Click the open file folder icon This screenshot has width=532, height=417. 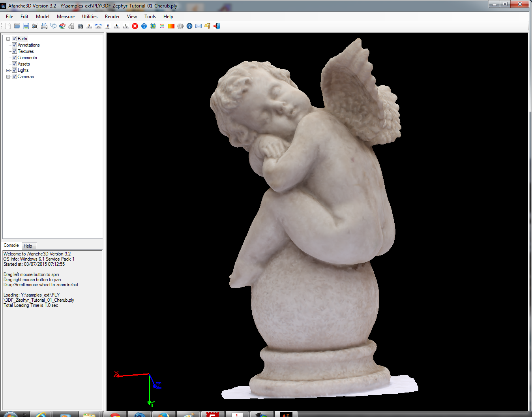(17, 26)
